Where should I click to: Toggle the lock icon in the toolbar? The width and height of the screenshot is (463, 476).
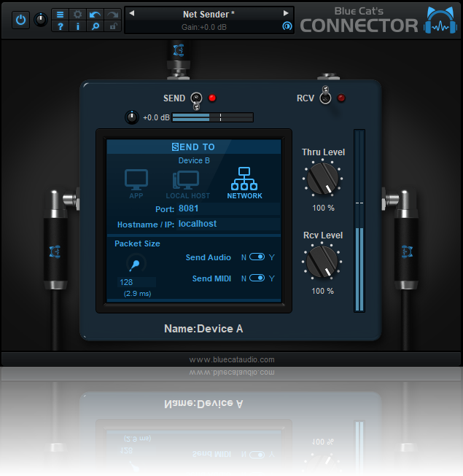(113, 26)
